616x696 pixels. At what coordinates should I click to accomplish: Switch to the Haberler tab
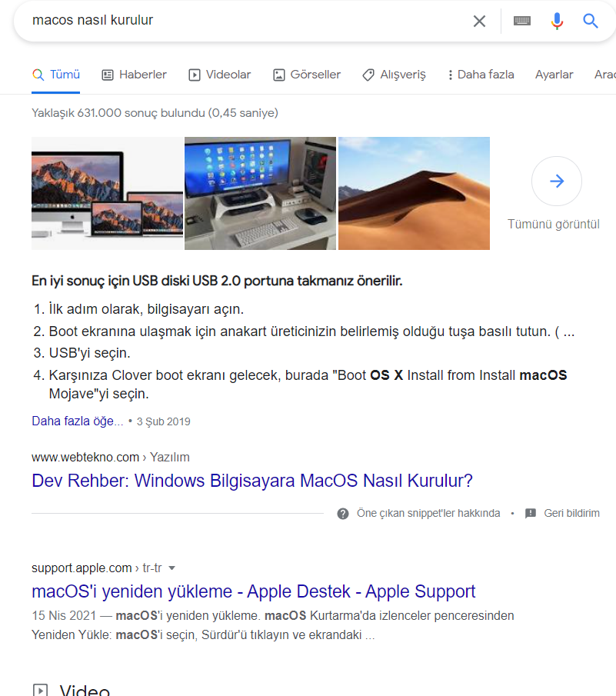coord(135,75)
